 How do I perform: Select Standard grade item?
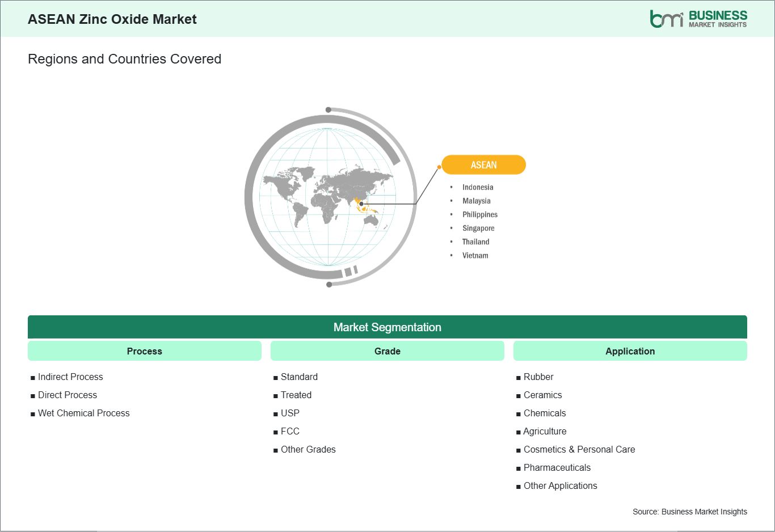tap(299, 377)
